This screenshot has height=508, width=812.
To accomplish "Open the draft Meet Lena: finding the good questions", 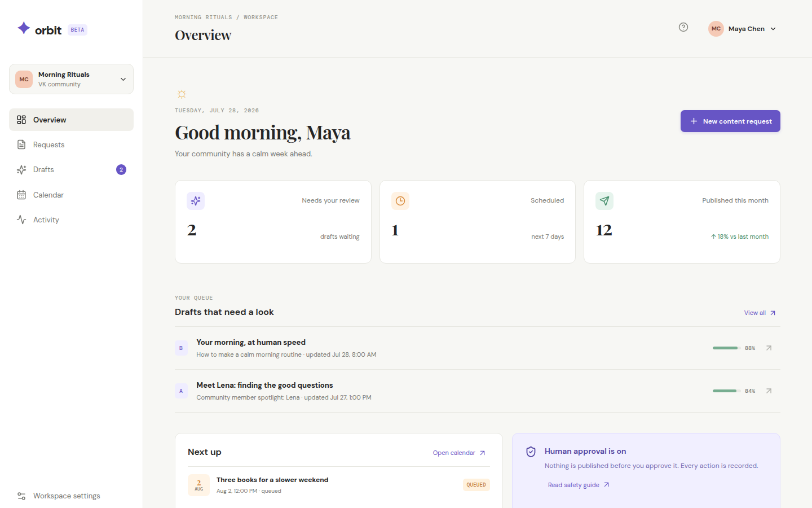I will [x=478, y=391].
